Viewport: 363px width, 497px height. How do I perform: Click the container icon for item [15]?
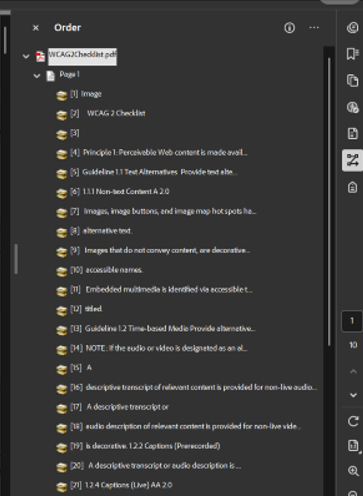pos(62,370)
